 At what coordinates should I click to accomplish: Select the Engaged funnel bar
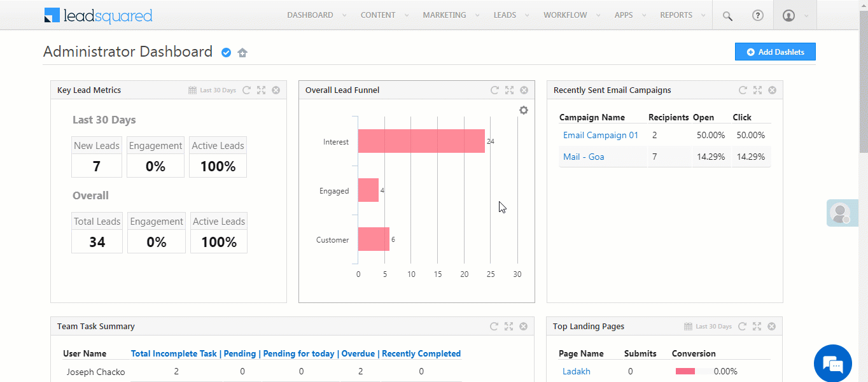click(368, 190)
